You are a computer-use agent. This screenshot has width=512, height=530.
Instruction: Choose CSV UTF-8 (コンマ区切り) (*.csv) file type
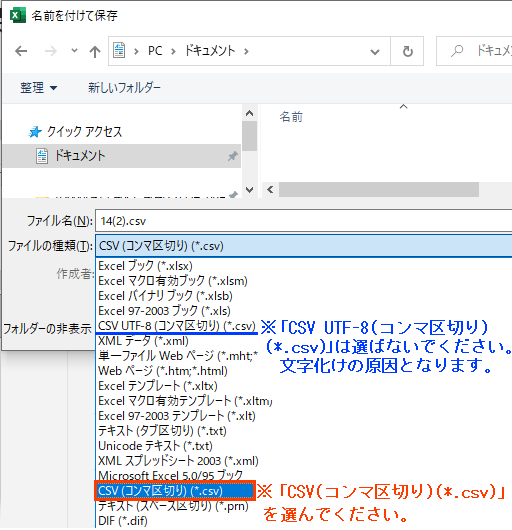click(x=177, y=326)
